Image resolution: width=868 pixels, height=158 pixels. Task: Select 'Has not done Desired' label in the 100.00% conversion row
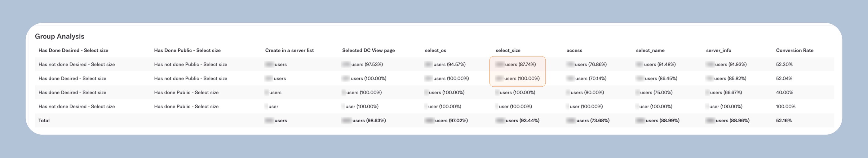[77, 106]
